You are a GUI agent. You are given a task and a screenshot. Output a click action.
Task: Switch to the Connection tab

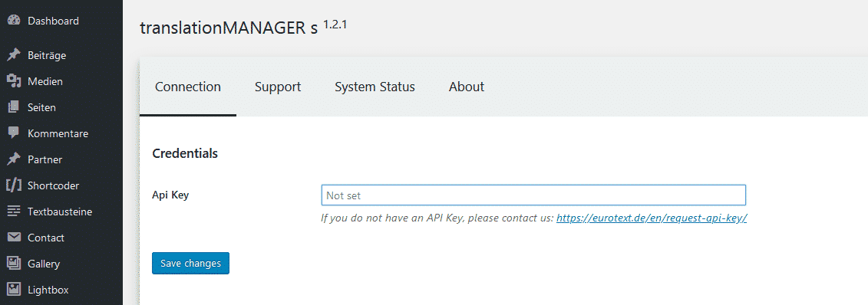point(188,87)
